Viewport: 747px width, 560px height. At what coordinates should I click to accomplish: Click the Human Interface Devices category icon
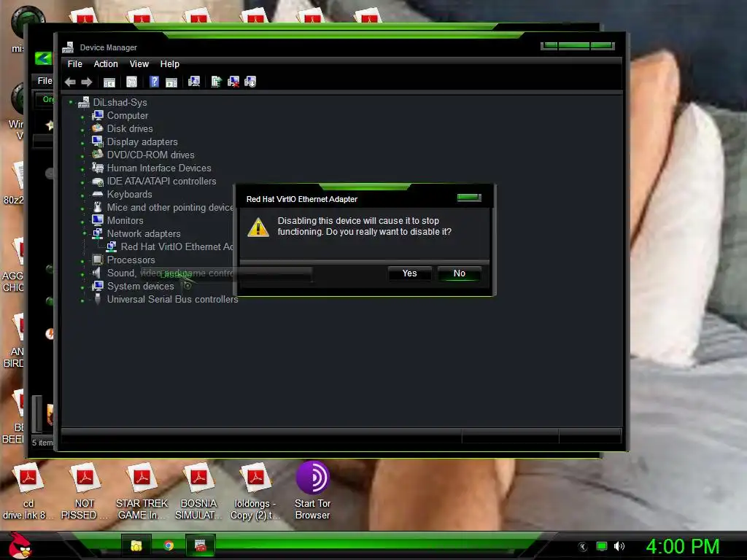pos(98,168)
